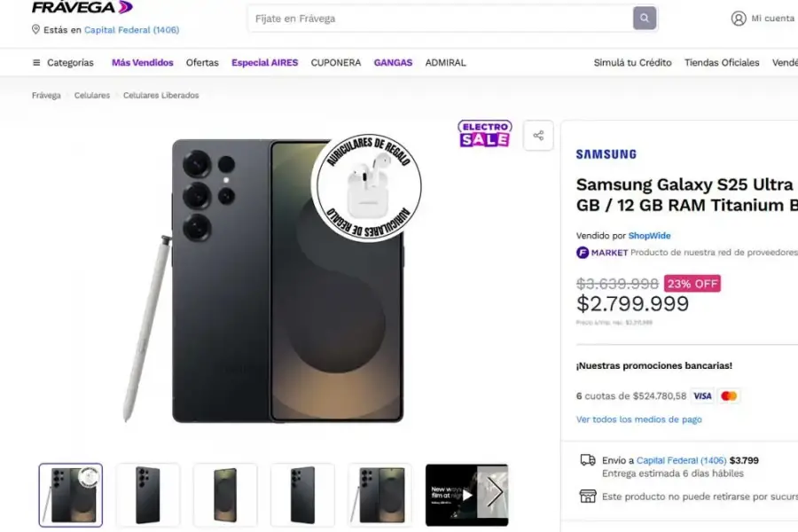Click the delivery truck icon for shipping info
The image size is (798, 532).
click(588, 459)
